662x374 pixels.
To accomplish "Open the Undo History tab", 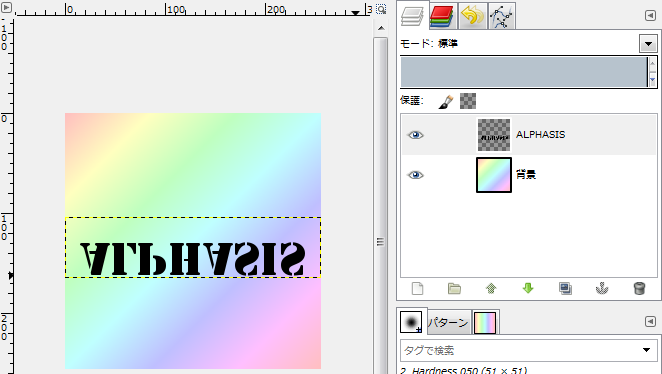I will point(472,16).
